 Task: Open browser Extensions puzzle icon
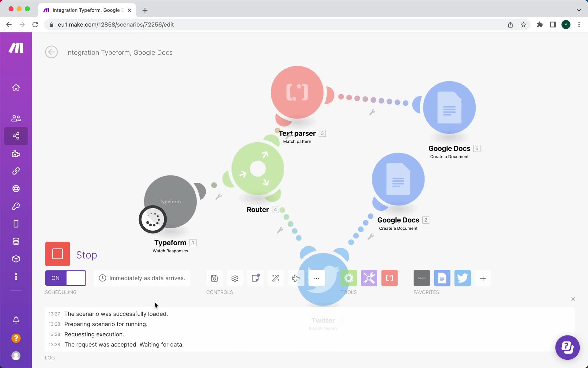tap(540, 25)
